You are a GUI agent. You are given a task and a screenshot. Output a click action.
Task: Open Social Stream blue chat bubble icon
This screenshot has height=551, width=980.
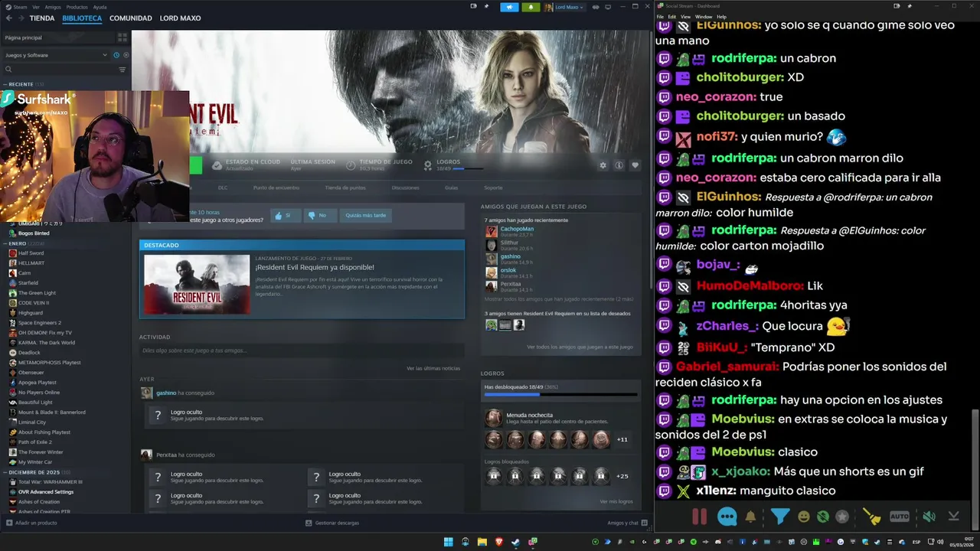(727, 517)
